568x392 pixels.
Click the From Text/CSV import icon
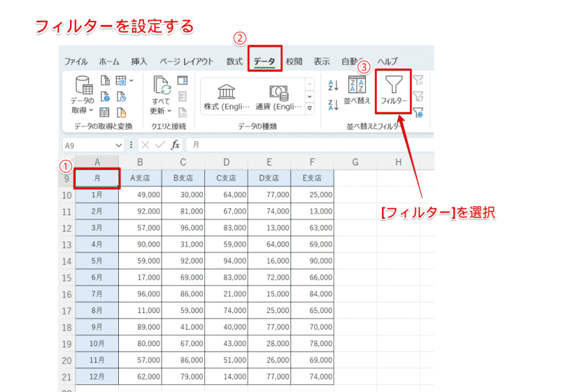pos(105,80)
